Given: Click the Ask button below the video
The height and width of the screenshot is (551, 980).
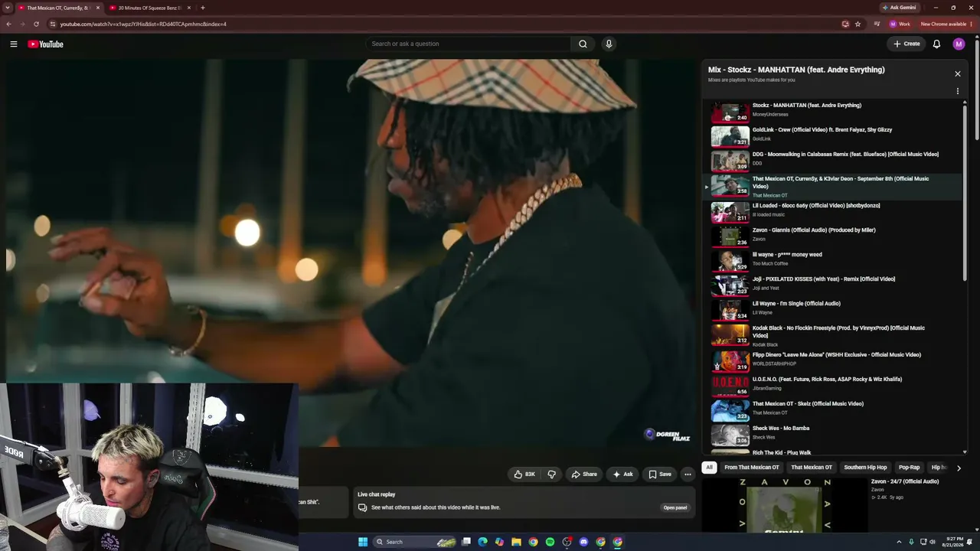Looking at the screenshot, I should click(622, 474).
